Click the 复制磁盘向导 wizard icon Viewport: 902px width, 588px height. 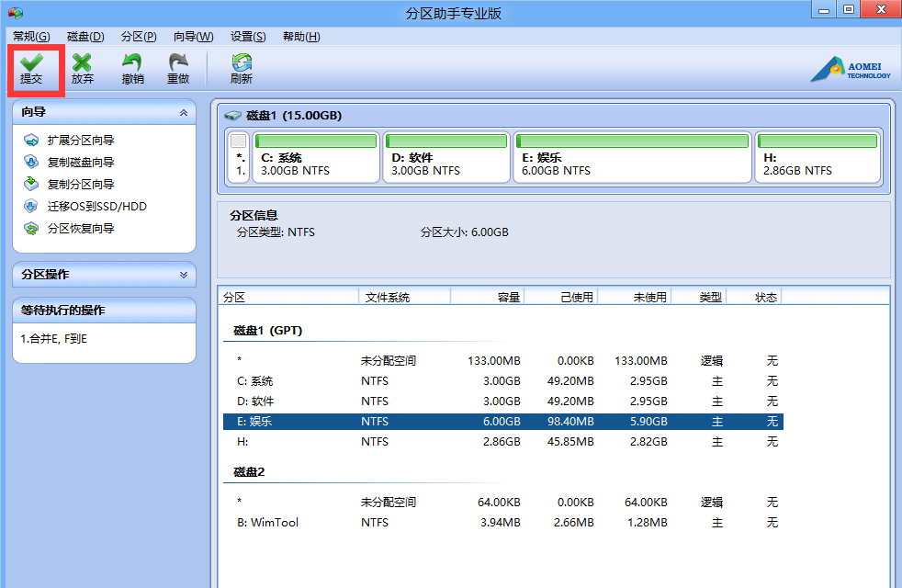coord(31,163)
